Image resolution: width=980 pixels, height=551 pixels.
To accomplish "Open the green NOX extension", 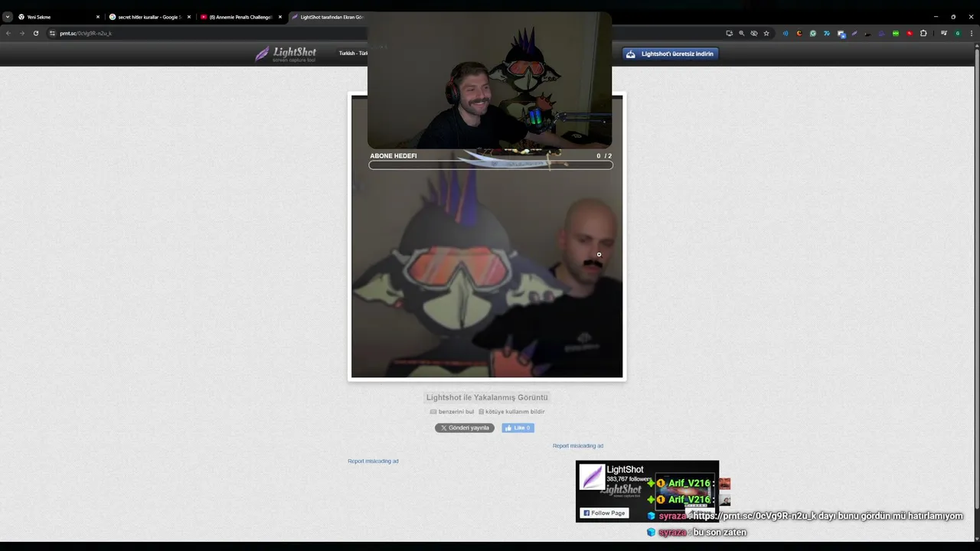I will (x=896, y=33).
